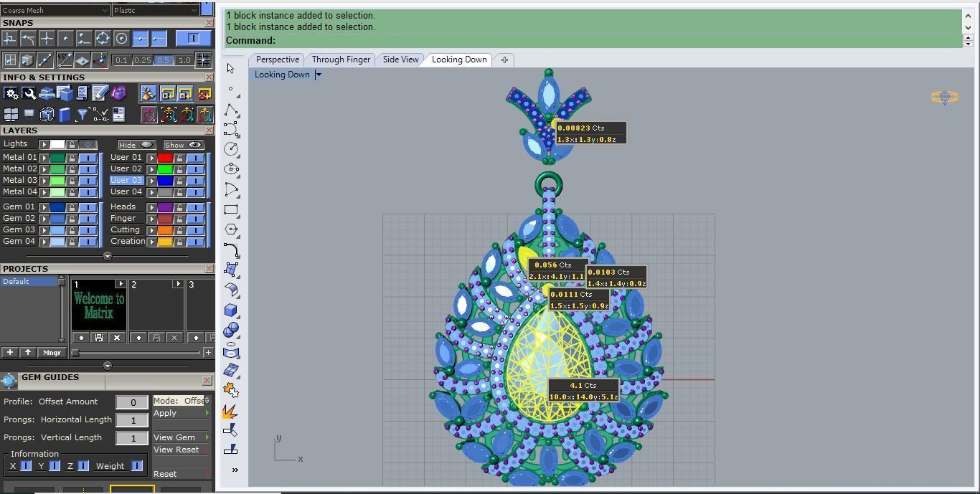Click Apply in Gem Guides
Image resolution: width=980 pixels, height=494 pixels.
182,413
